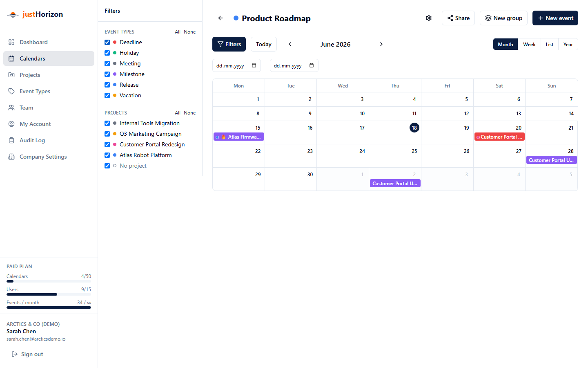Click the Calendars usage progress bar

pyautogui.click(x=49, y=281)
